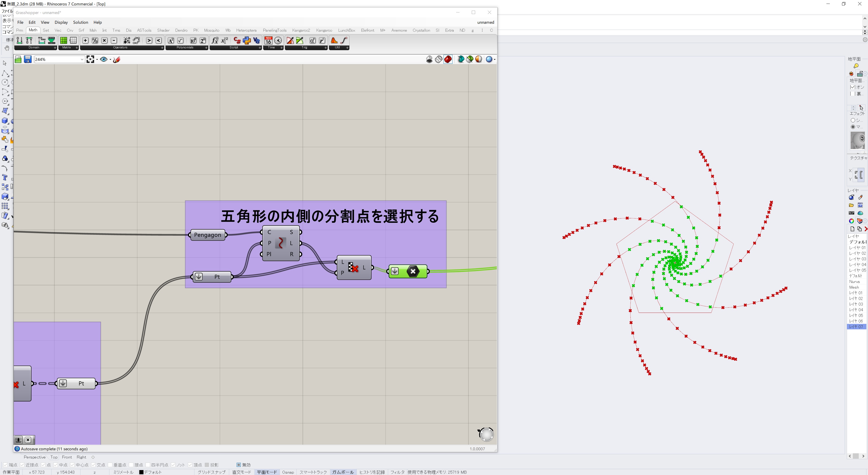The height and width of the screenshot is (475, 868).
Task: Click the グリッドスナップ status button
Action: (211, 472)
